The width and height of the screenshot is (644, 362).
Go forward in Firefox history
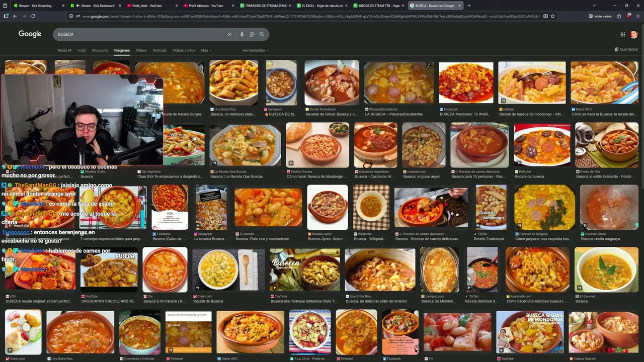tap(24, 16)
